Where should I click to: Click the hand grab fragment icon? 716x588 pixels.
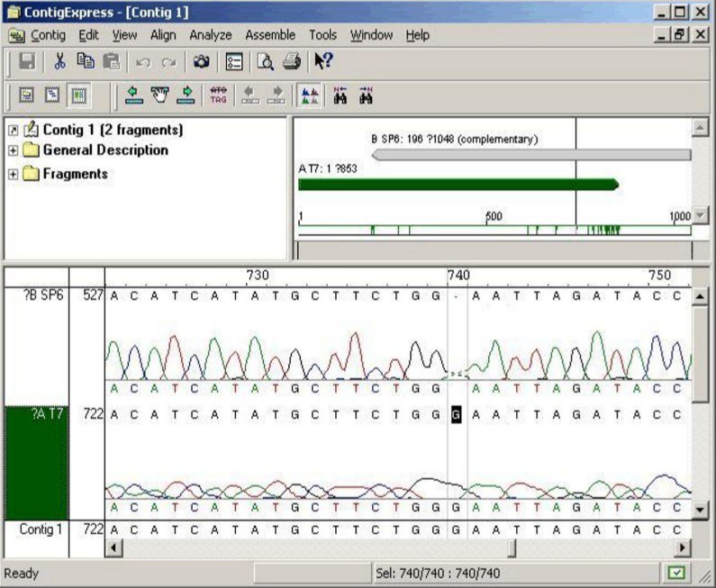159,95
